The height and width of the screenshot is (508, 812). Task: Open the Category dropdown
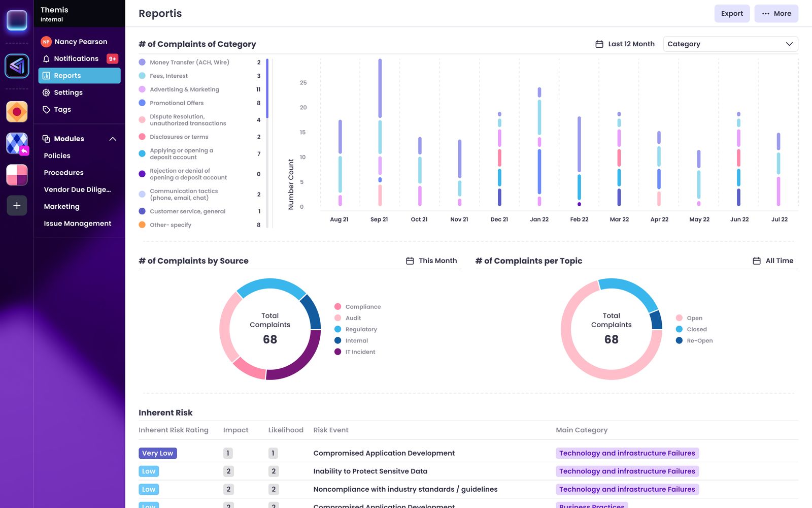(730, 44)
